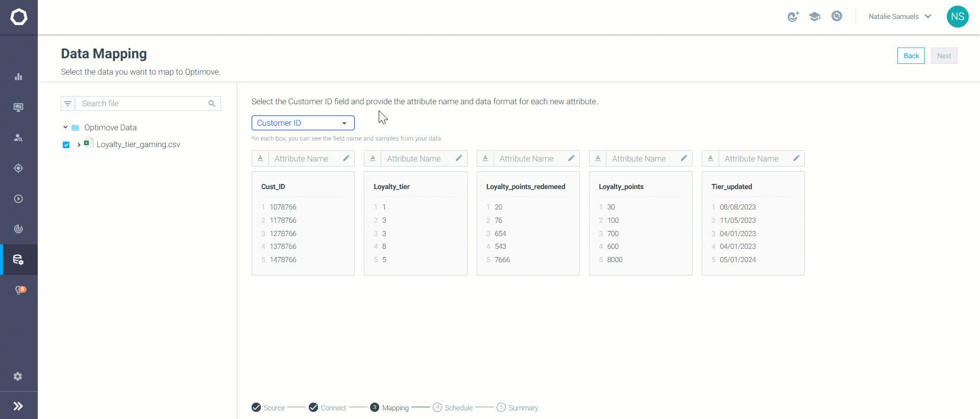Open the monitor dashboard sidebar icon

click(18, 107)
